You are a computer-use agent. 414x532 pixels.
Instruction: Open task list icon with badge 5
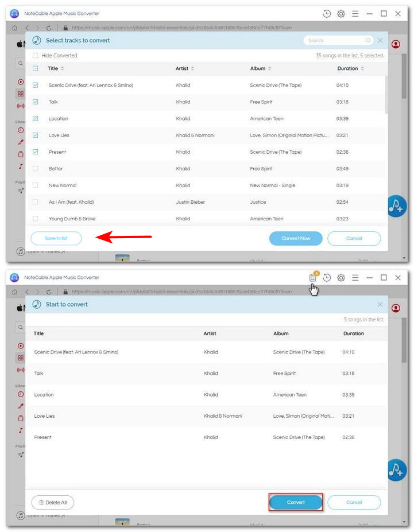[312, 278]
